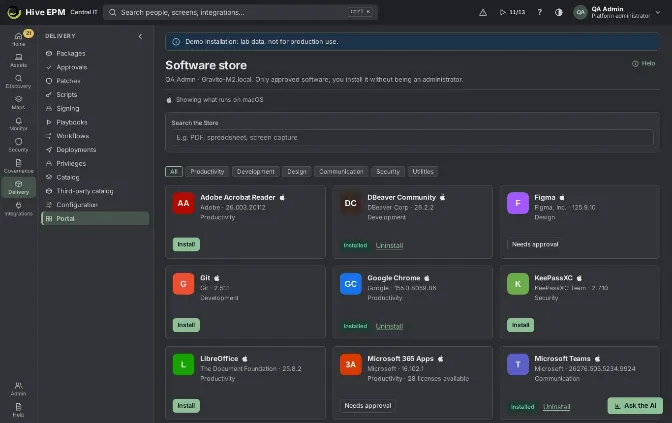Collapse the Delivery sidebar panel
The width and height of the screenshot is (672, 423).
(x=140, y=36)
